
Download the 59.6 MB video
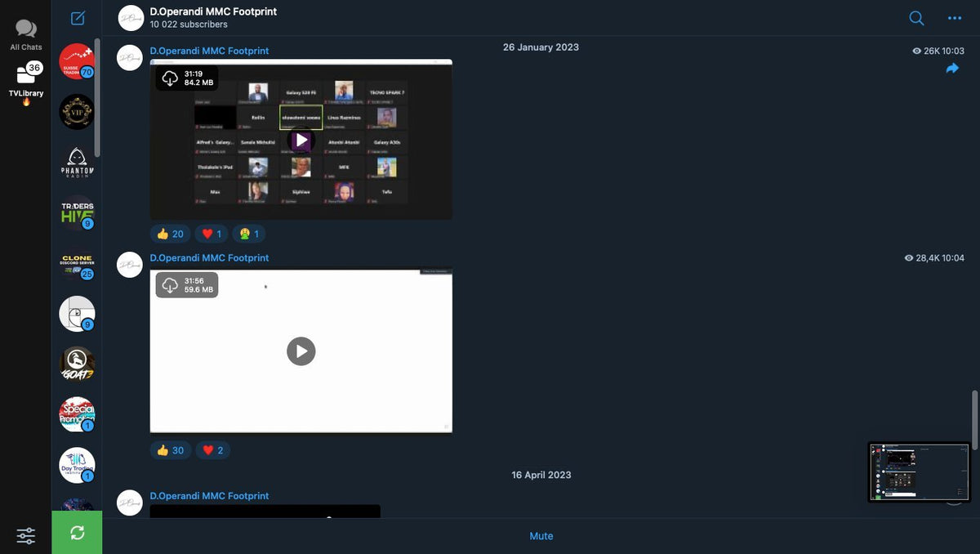tap(170, 285)
